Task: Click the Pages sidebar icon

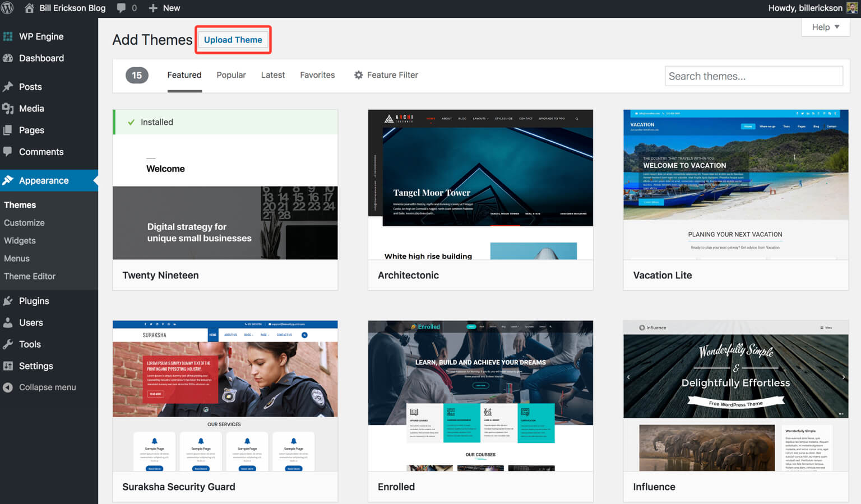Action: pyautogui.click(x=8, y=130)
